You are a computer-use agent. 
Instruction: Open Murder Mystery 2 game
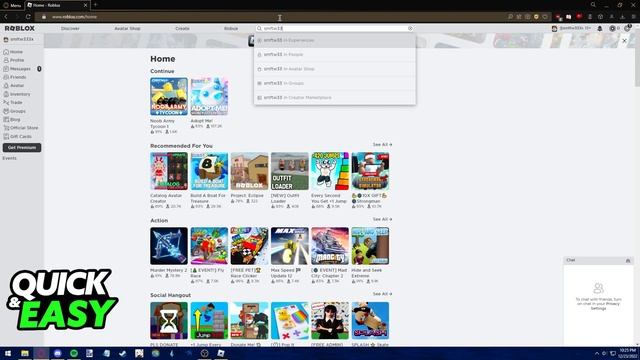[x=169, y=246]
